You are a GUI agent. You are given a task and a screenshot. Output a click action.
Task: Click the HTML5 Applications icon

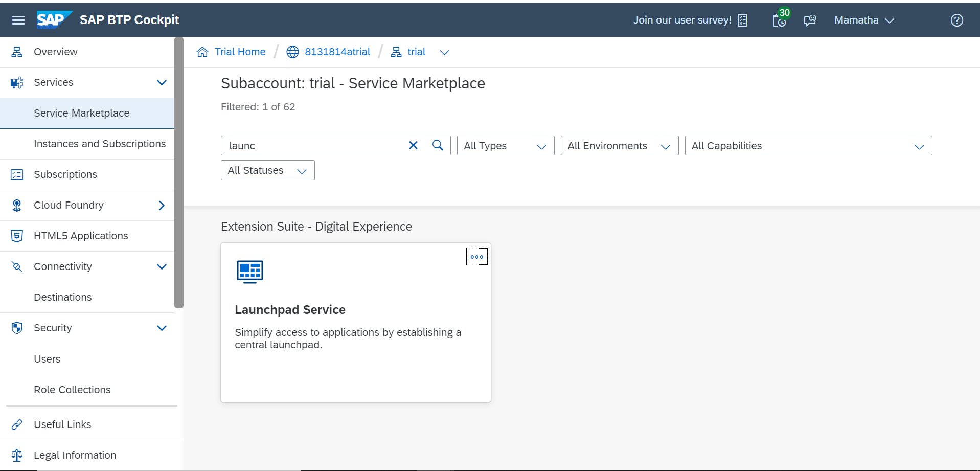[x=17, y=236]
